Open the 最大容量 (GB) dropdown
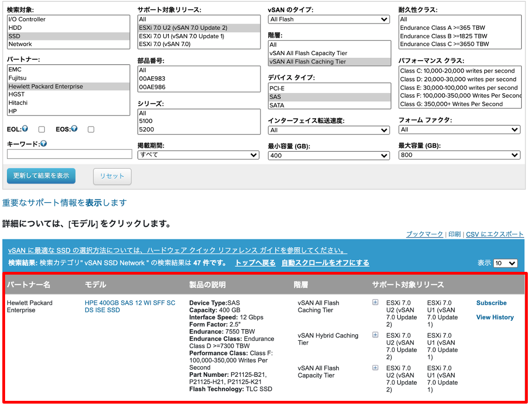Screen dimensions: 532x405 pos(459,155)
